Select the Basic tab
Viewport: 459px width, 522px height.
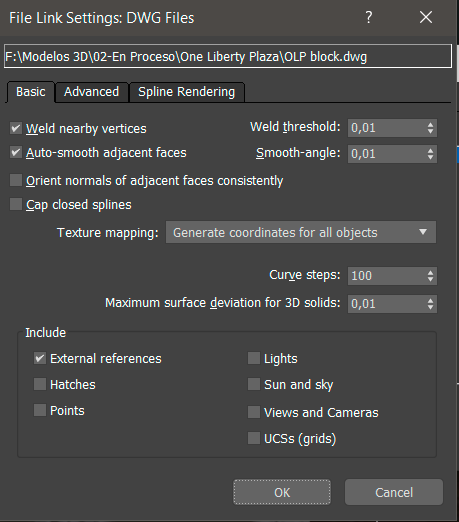31,92
